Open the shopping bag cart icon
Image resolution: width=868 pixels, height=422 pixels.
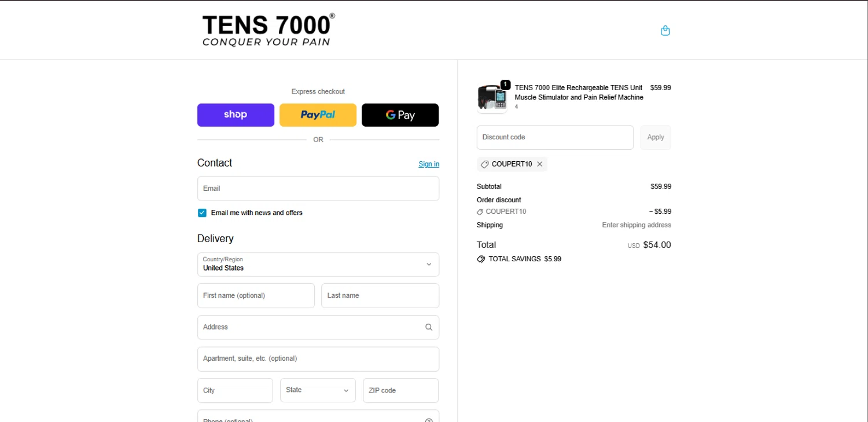pos(665,31)
